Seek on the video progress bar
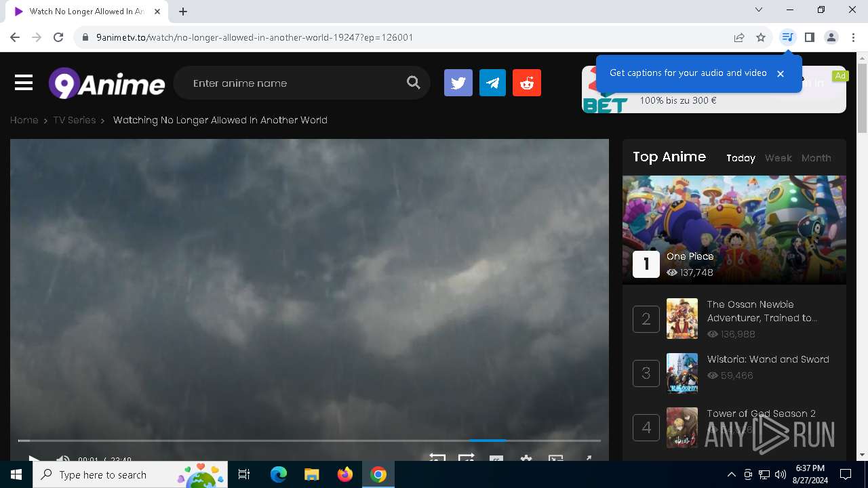 (309, 441)
